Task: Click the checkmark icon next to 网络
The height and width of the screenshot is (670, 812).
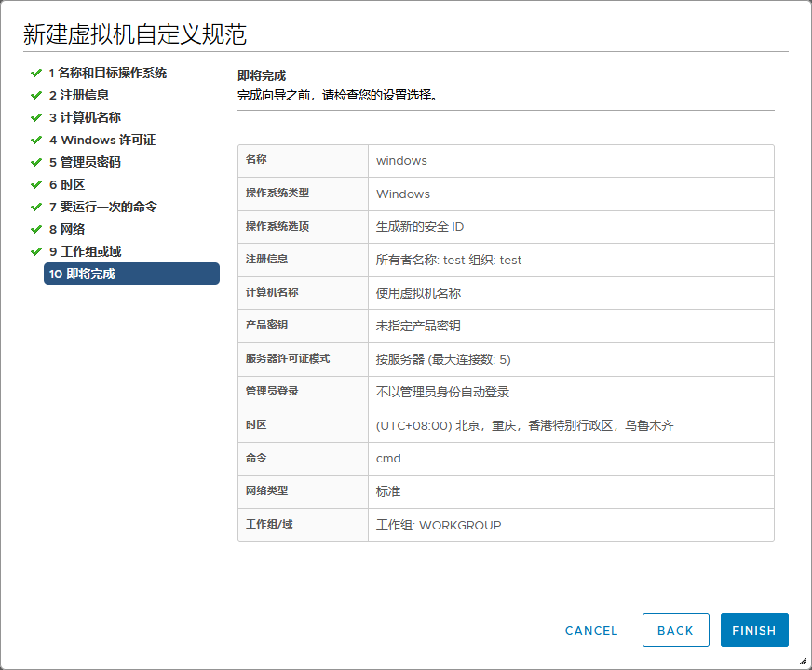Action: tap(36, 229)
